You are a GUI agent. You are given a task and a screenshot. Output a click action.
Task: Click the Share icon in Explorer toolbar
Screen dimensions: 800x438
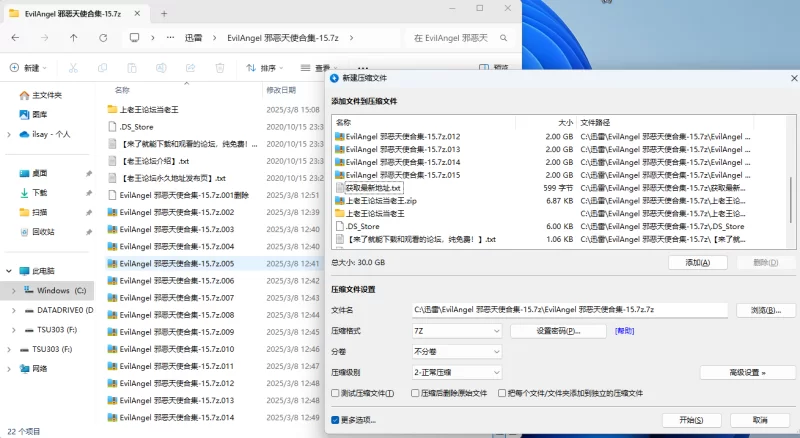190,68
